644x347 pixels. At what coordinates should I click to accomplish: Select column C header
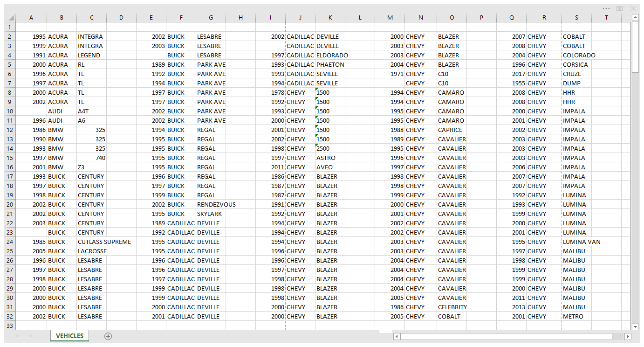[x=92, y=18]
